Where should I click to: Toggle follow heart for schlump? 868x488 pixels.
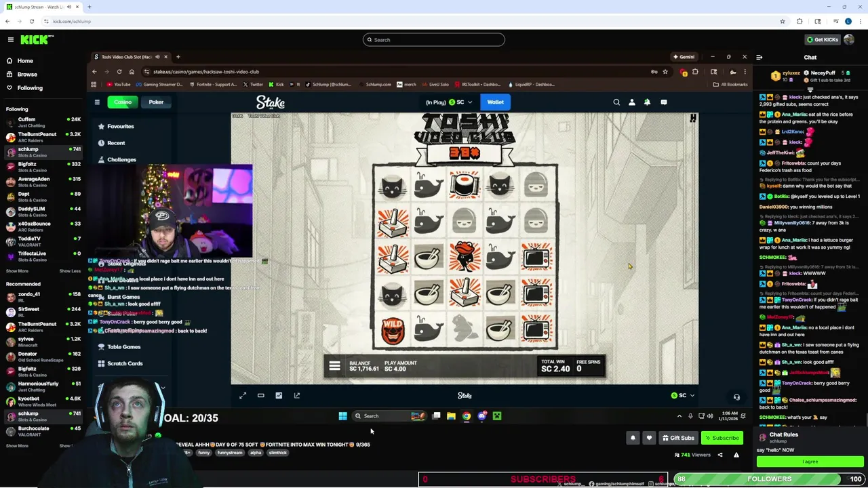(x=649, y=438)
